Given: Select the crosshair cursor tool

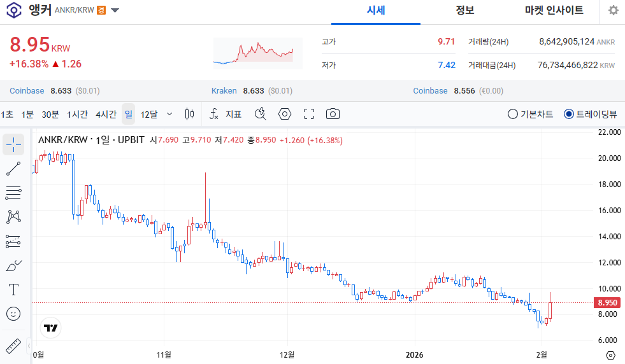Looking at the screenshot, I should pos(13,144).
